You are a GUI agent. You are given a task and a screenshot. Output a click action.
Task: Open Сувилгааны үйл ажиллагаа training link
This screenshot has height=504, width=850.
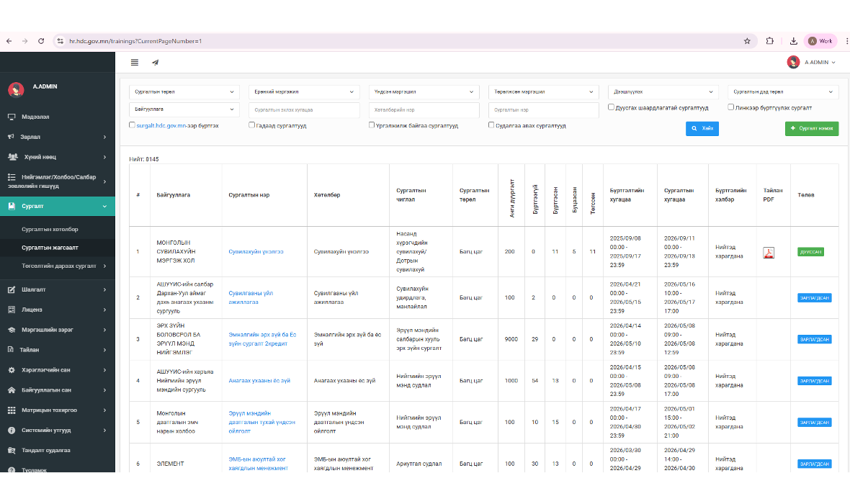pyautogui.click(x=251, y=297)
